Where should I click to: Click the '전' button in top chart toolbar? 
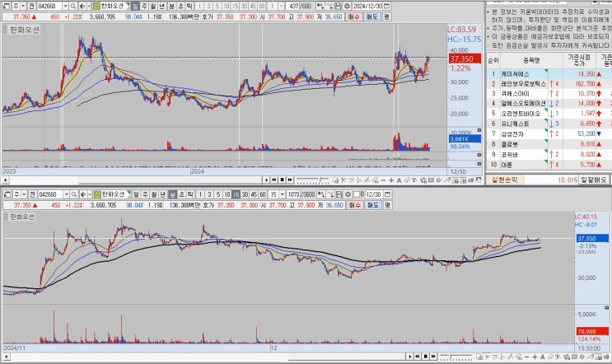(31, 6)
